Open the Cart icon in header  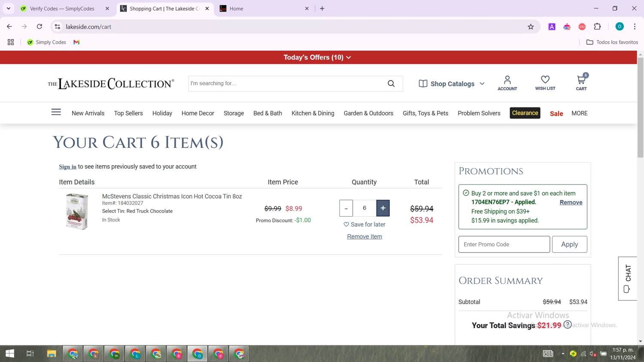581,82
